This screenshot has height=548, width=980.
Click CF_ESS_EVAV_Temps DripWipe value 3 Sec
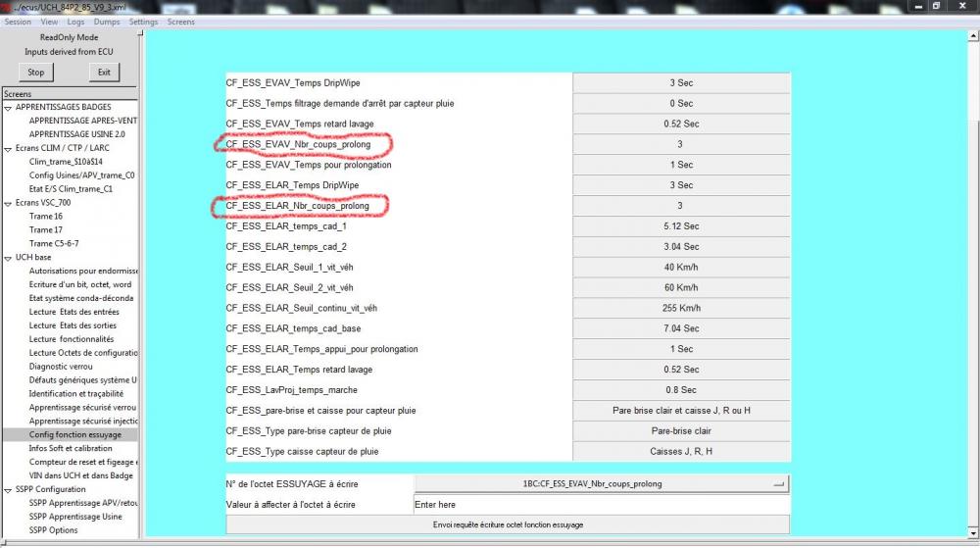tap(681, 83)
